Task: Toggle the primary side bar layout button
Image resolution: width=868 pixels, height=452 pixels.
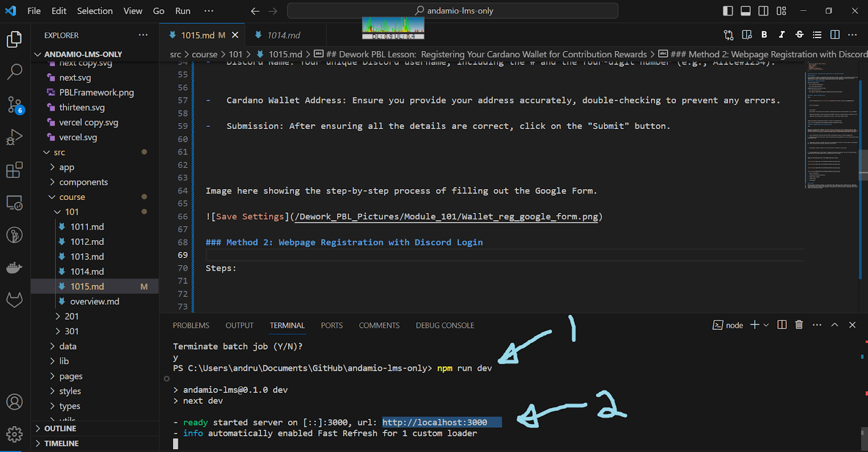Action: (x=728, y=11)
